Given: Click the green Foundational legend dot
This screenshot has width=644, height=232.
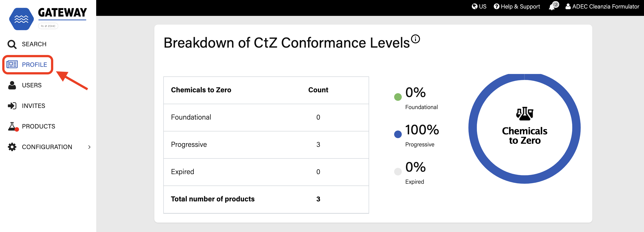Looking at the screenshot, I should click(397, 97).
